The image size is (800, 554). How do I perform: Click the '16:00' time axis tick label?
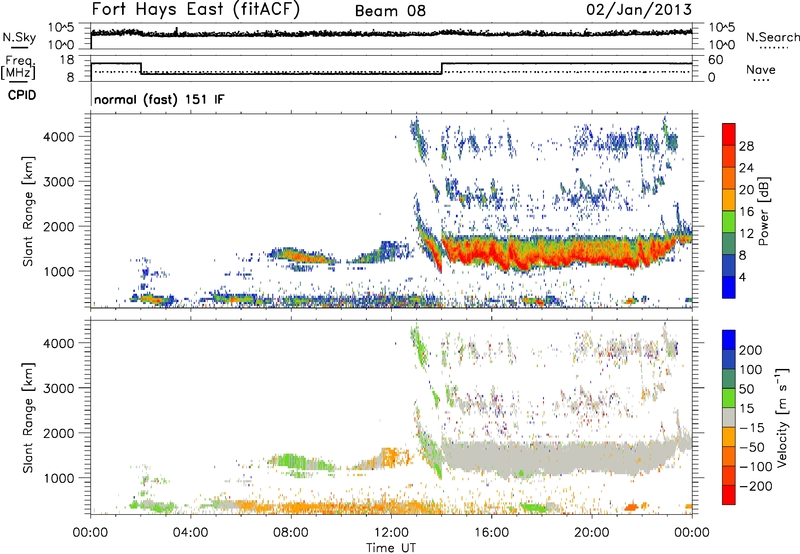coord(491,533)
